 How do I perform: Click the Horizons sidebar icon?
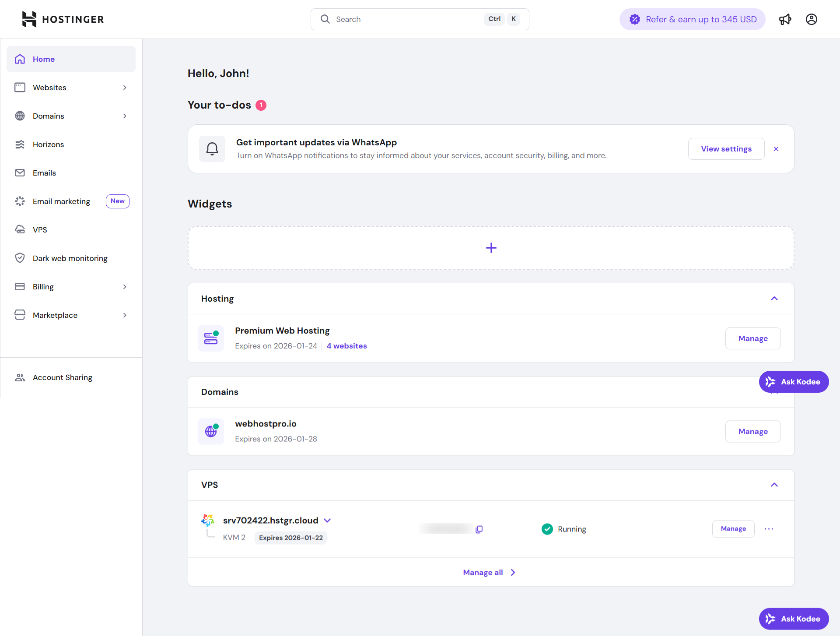20,144
